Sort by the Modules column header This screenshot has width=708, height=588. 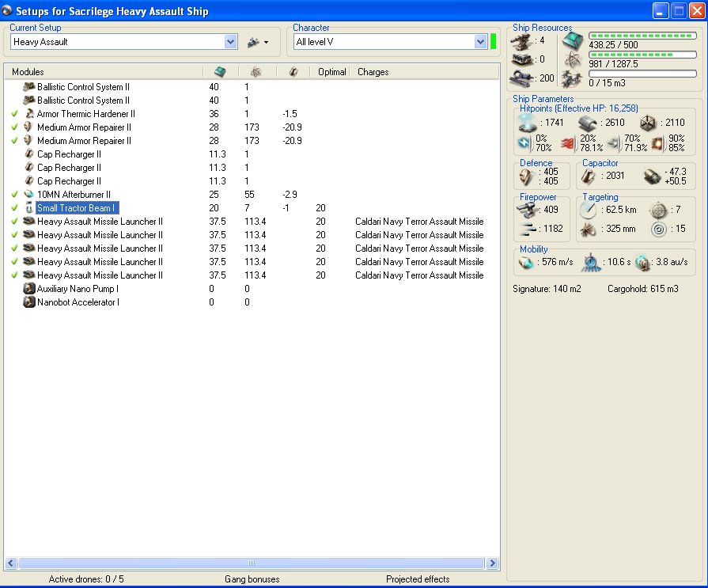click(104, 72)
